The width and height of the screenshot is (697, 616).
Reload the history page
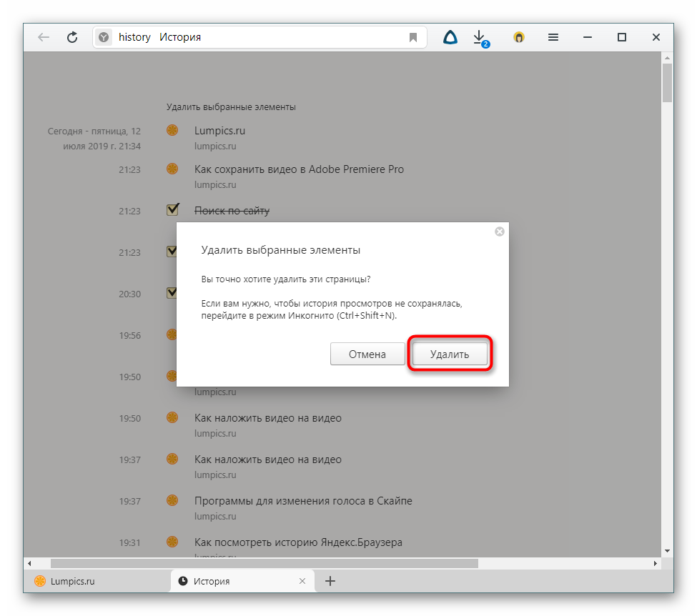pyautogui.click(x=72, y=37)
